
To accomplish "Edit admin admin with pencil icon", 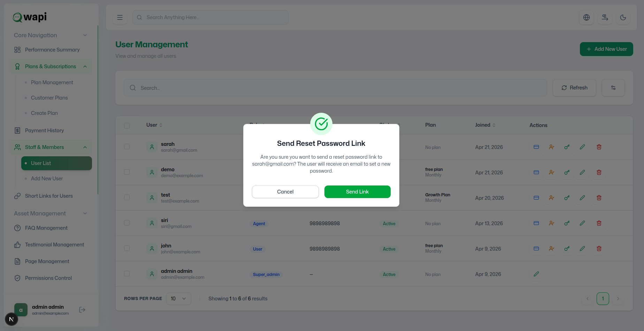I will point(536,274).
